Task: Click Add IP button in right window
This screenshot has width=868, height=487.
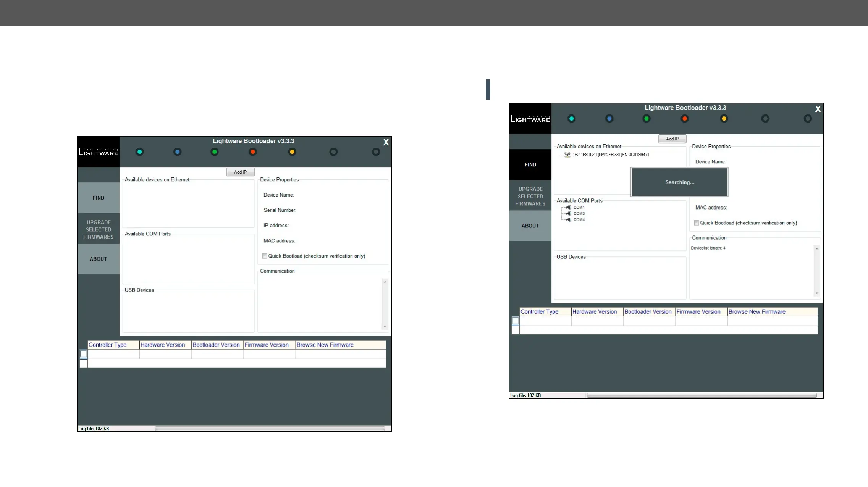Action: (x=672, y=139)
